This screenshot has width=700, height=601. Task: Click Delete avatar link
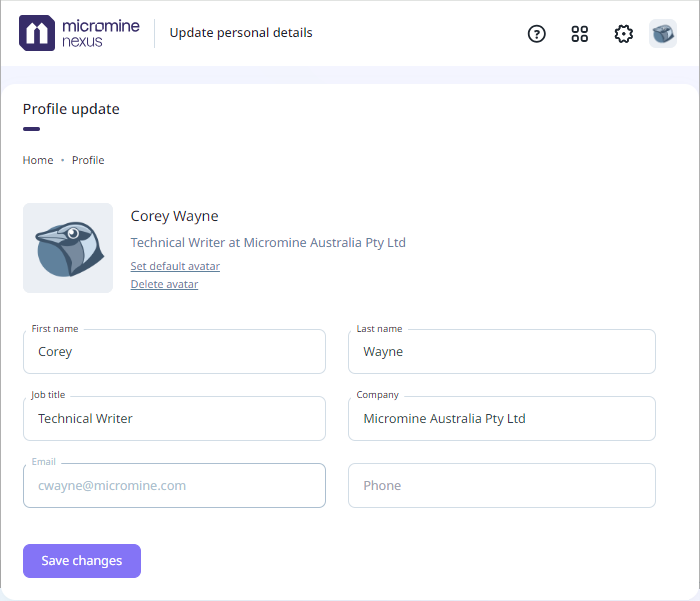coord(164,284)
